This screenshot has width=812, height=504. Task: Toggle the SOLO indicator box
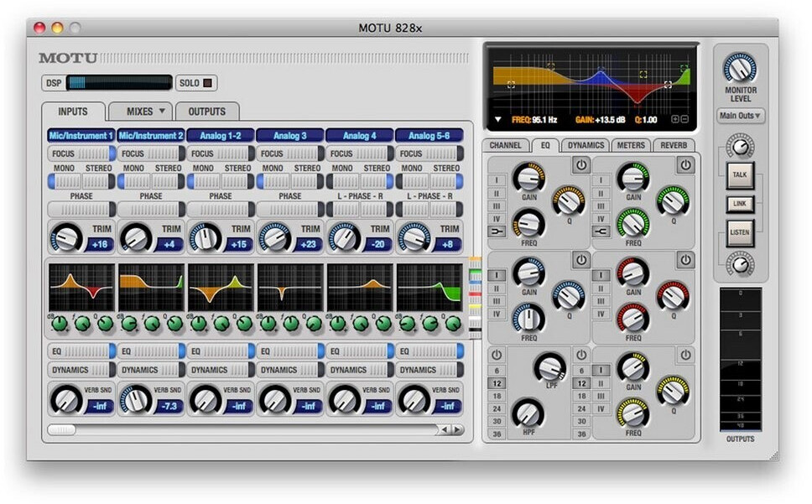pos(207,83)
